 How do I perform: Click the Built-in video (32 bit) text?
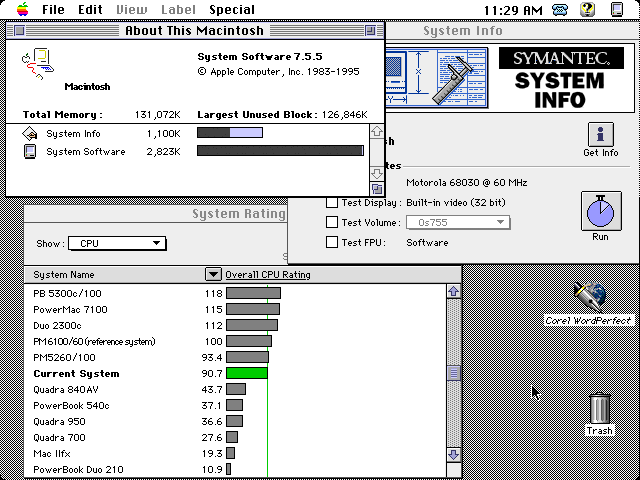click(456, 202)
